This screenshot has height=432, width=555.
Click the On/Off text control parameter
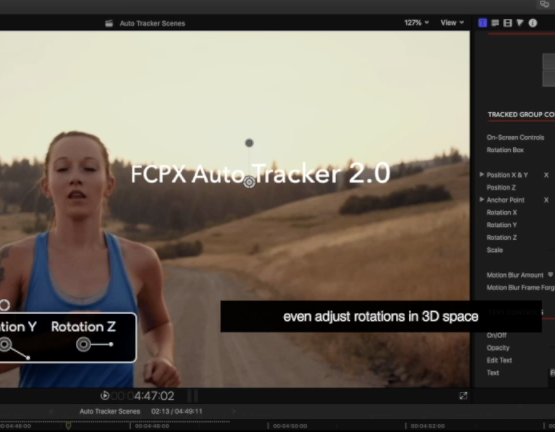click(496, 335)
